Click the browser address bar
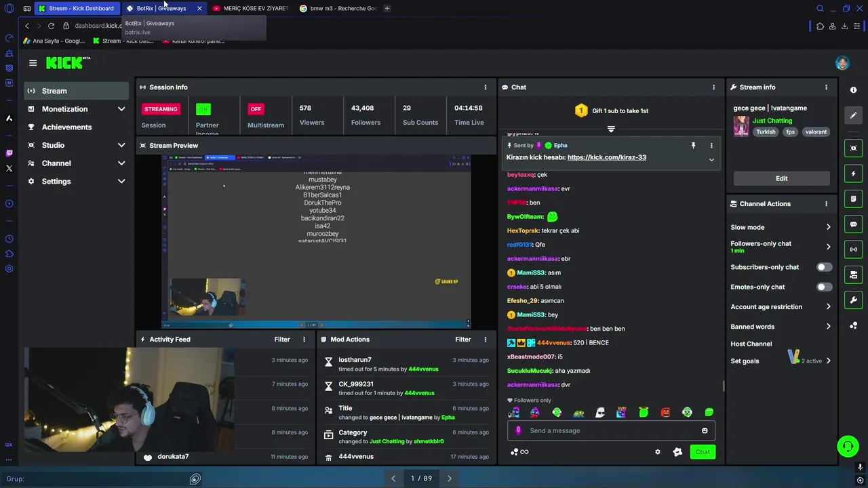The height and width of the screenshot is (488, 868). click(x=98, y=26)
